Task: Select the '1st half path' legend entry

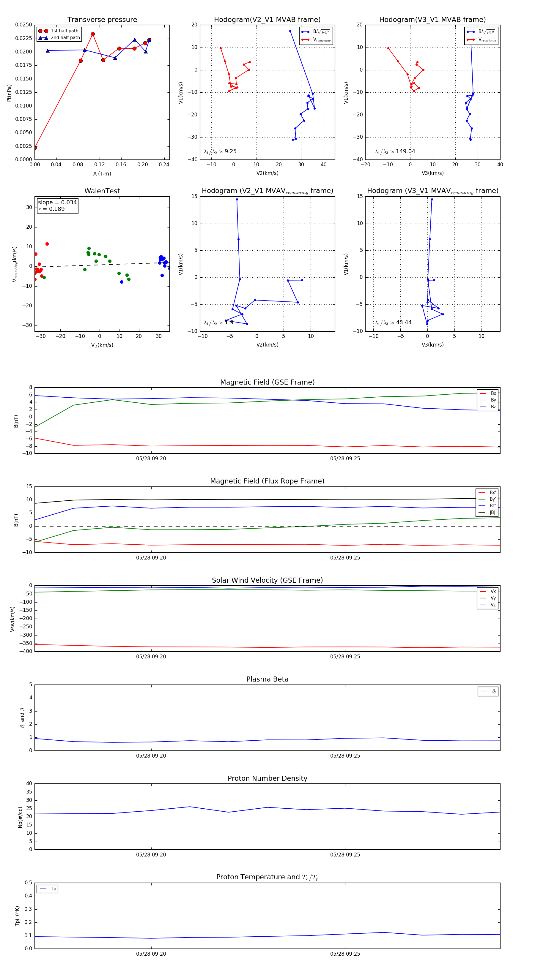Action: [59, 31]
